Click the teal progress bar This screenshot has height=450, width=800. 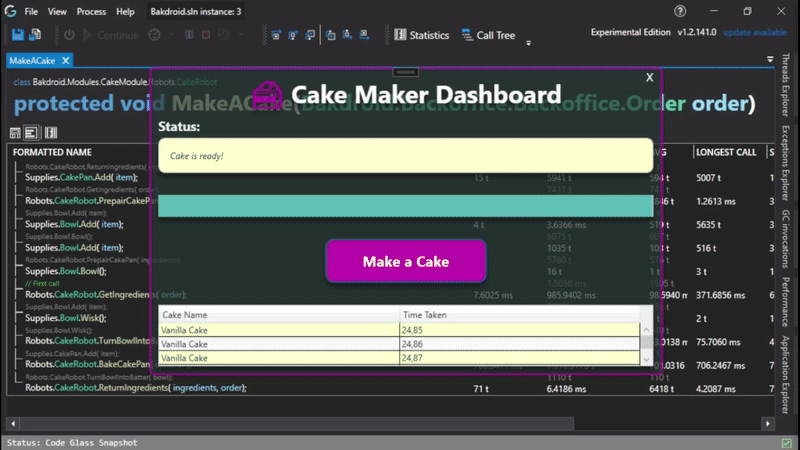(x=405, y=206)
